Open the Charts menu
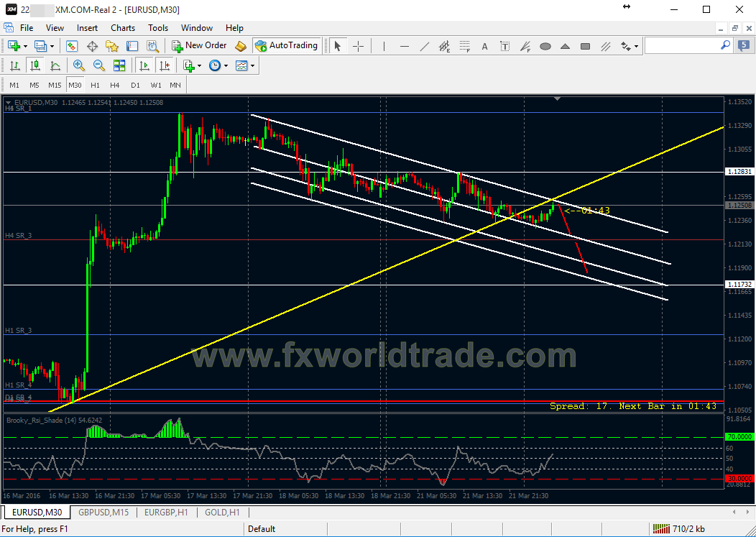Screen dimensions: 756x537 tap(123, 28)
